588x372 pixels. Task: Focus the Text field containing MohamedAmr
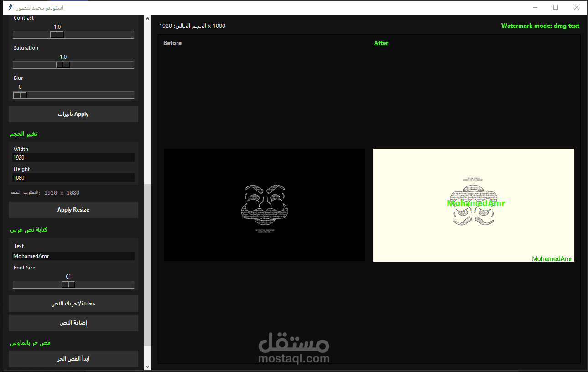(x=73, y=256)
